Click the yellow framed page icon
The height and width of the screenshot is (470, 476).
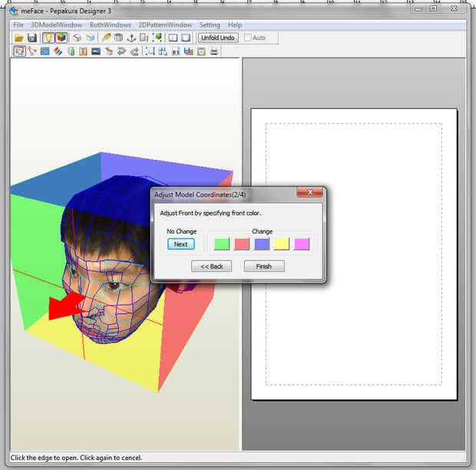click(x=201, y=51)
